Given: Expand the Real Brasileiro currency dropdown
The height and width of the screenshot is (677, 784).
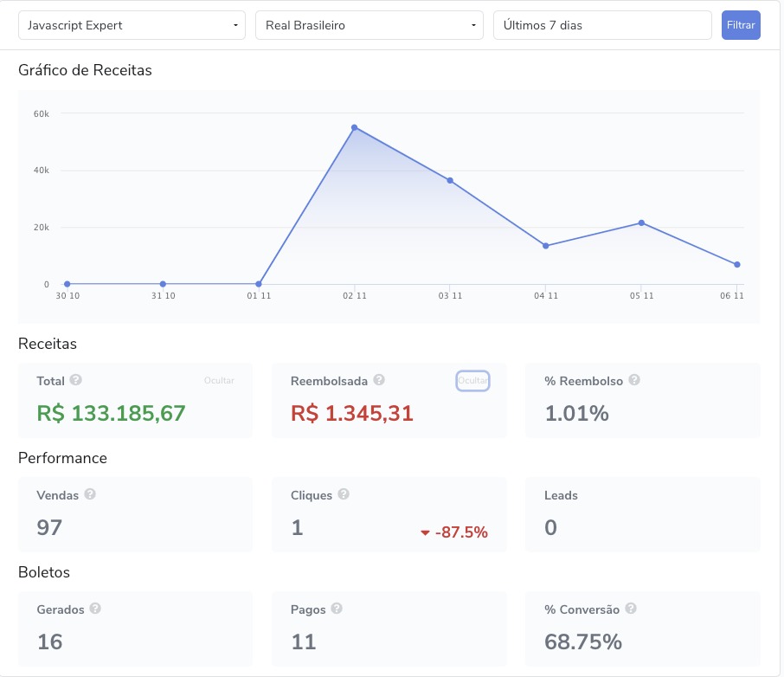Looking at the screenshot, I should 370,25.
